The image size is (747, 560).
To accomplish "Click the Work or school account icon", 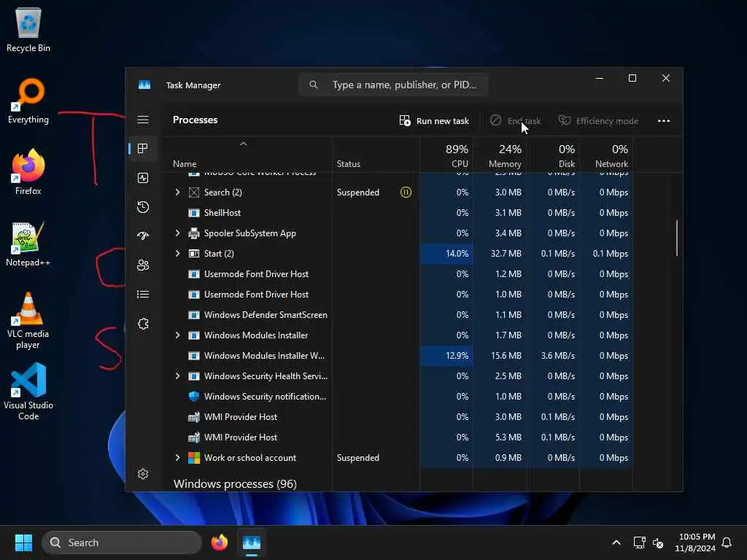I will coord(194,458).
